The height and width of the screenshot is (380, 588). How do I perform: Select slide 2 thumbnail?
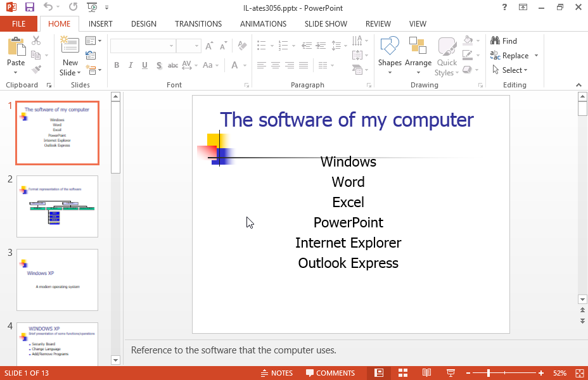58,206
